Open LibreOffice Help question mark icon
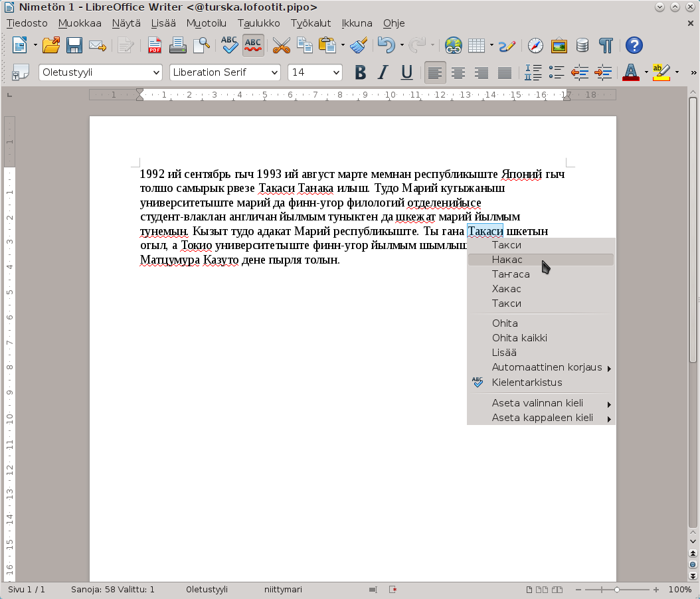The width and height of the screenshot is (700, 599). (634, 46)
